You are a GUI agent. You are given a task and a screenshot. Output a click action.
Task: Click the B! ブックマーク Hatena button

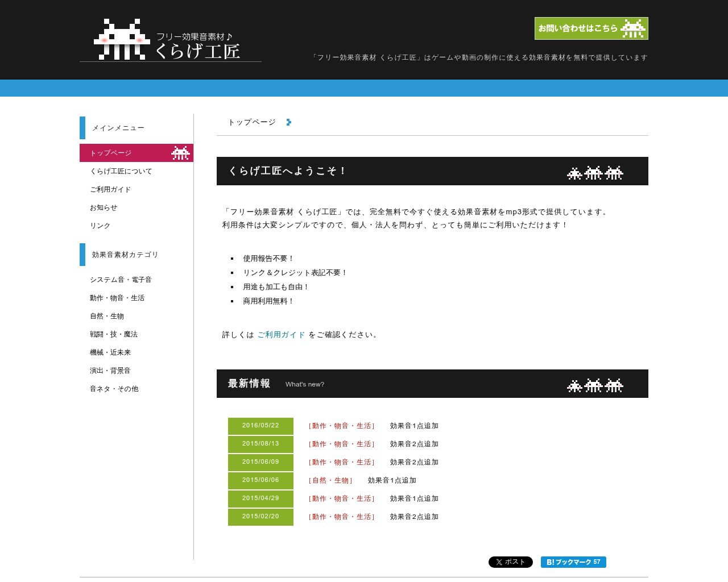pos(573,562)
